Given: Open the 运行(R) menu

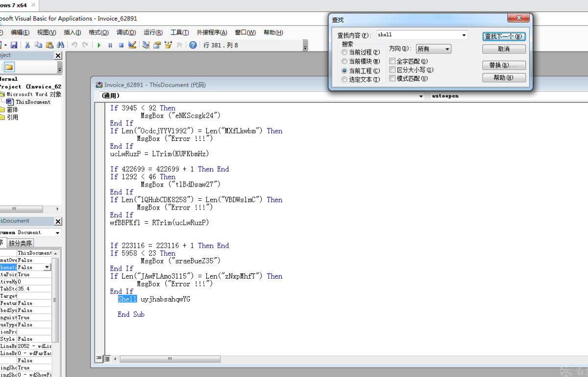Looking at the screenshot, I should click(x=153, y=32).
